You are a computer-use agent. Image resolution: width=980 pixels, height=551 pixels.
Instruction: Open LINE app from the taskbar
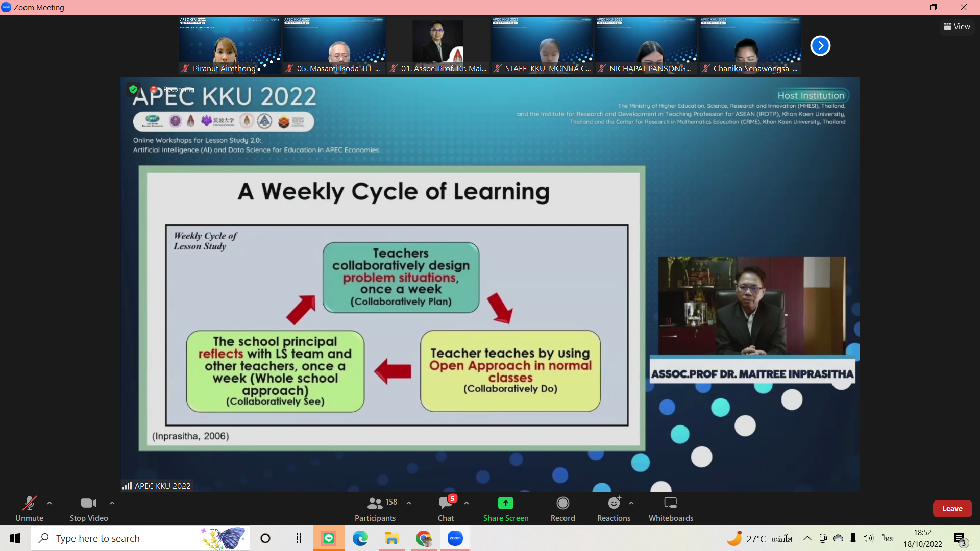pos(328,538)
